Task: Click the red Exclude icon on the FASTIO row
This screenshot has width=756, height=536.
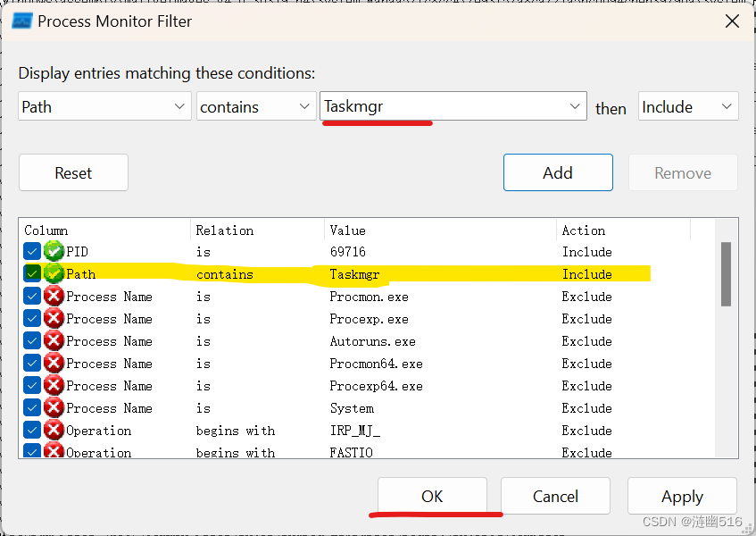Action: [x=53, y=450]
